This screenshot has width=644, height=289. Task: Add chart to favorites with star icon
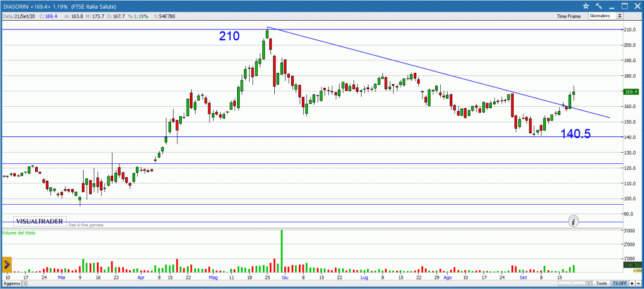click(x=586, y=6)
